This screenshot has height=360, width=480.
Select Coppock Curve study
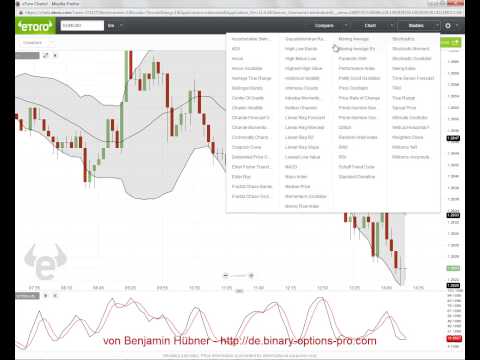click(x=247, y=147)
